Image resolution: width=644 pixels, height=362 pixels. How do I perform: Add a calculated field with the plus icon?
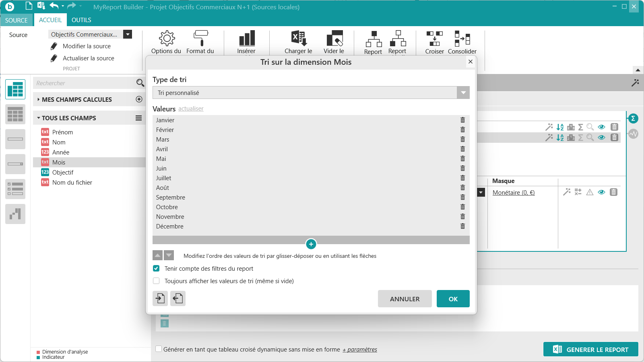pos(139,99)
